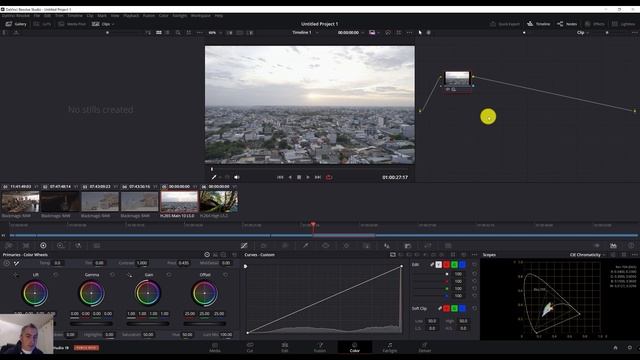This screenshot has width=640, height=360.
Task: Select luminance Y channel in curve Edit
Action: coord(438,265)
